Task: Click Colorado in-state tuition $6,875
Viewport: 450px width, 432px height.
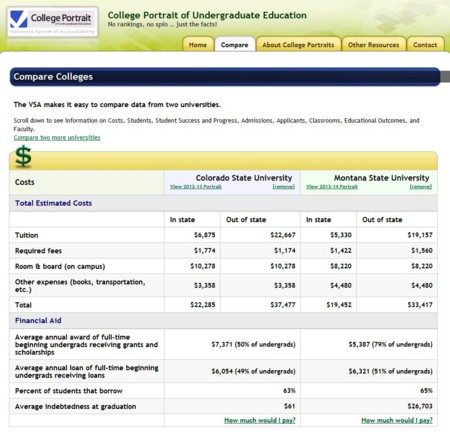Action: [x=205, y=235]
